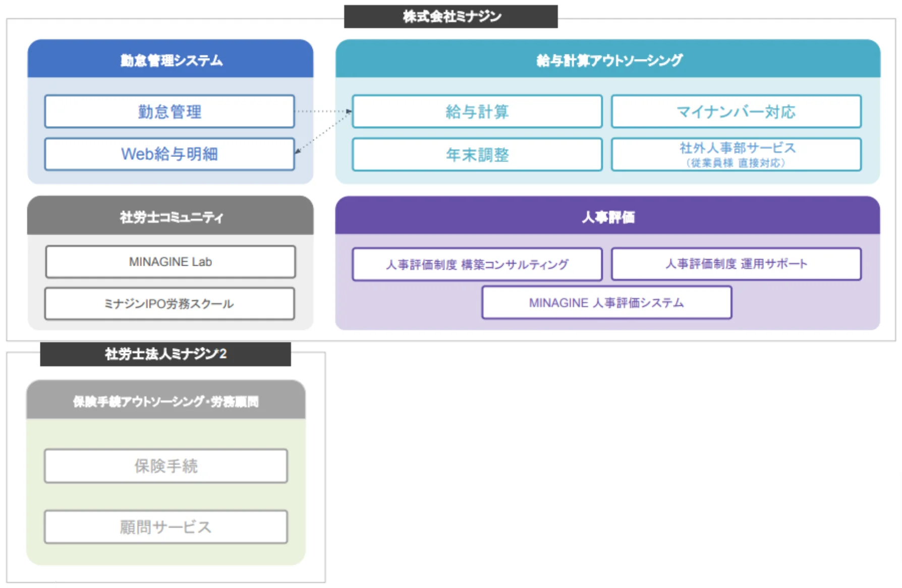The width and height of the screenshot is (902, 588).
Task: Choose the マイナンバー対応 box
Action: pos(736,111)
